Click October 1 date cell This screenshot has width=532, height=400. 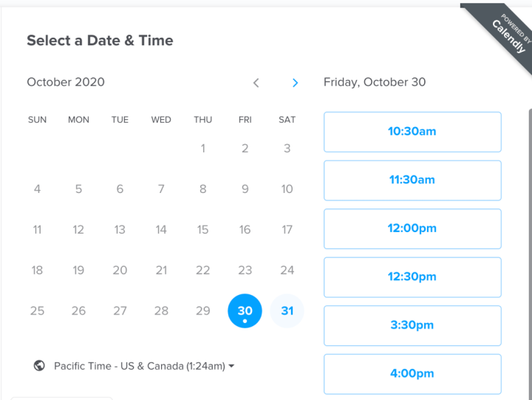(x=203, y=148)
